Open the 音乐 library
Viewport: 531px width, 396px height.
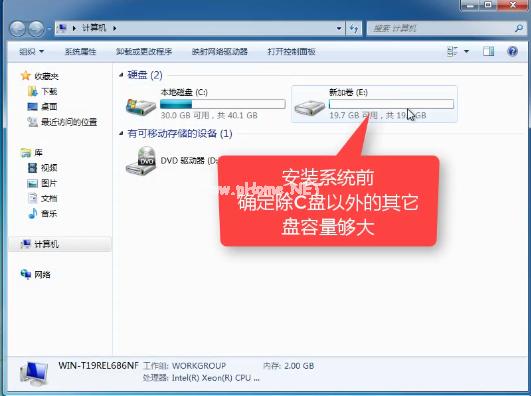click(x=42, y=214)
